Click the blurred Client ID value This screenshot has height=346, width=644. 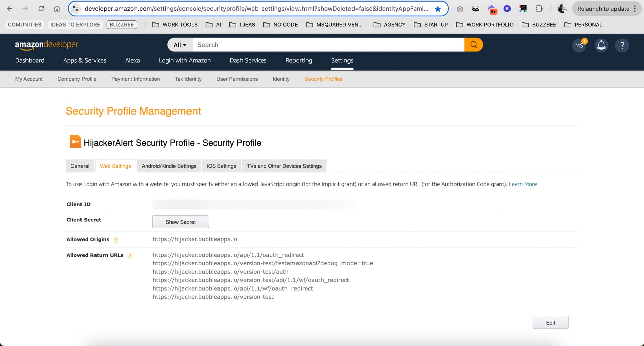tap(254, 204)
